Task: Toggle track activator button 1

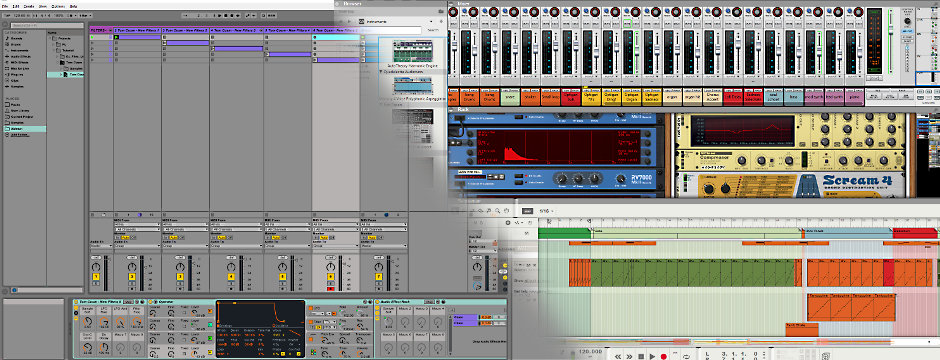Action: point(96,277)
